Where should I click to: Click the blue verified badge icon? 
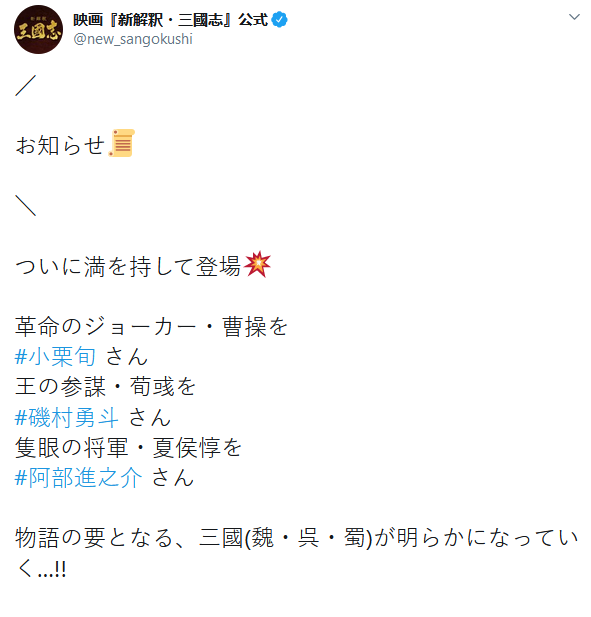pyautogui.click(x=279, y=20)
